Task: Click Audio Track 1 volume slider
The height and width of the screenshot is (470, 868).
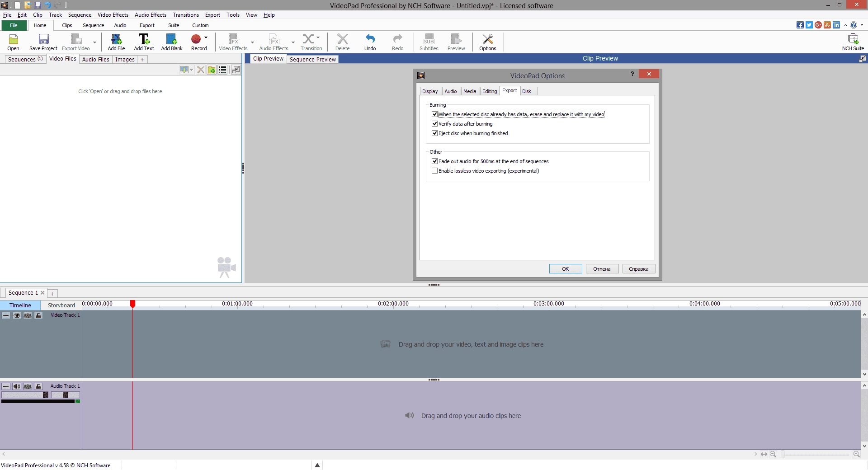Action: tap(25, 395)
